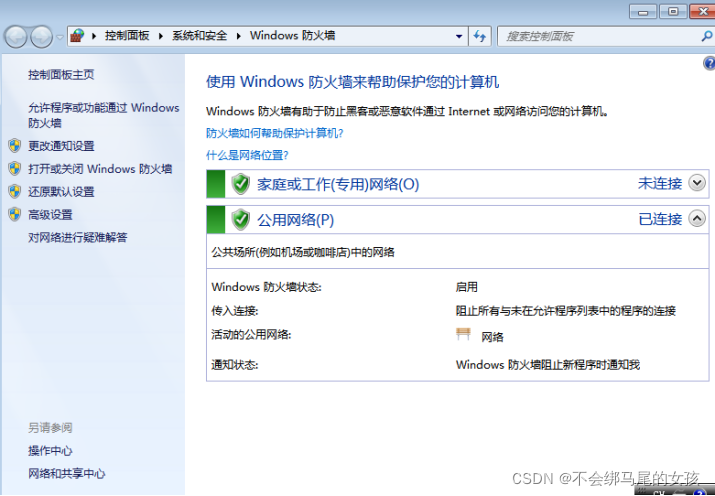The image size is (715, 496).
Task: Click the Back navigation arrow button
Action: coord(16,37)
